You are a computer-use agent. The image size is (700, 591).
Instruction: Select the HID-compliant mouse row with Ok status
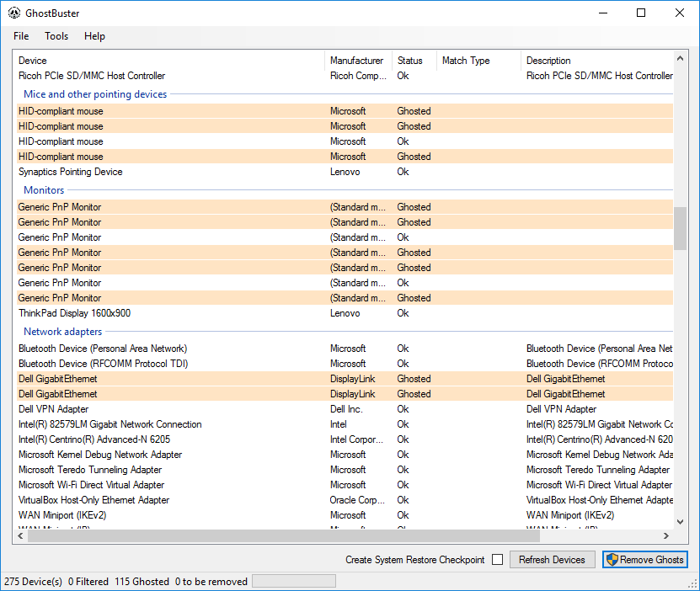click(345, 141)
